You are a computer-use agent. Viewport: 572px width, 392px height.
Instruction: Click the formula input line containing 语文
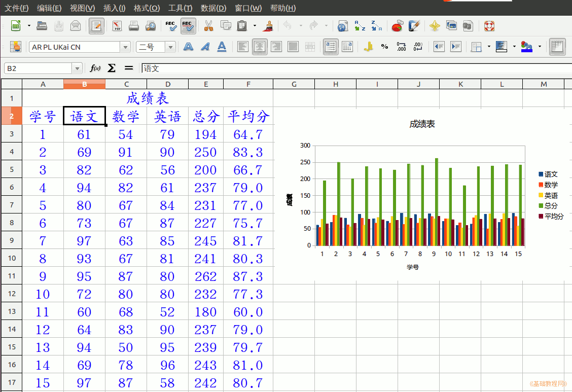(x=356, y=68)
